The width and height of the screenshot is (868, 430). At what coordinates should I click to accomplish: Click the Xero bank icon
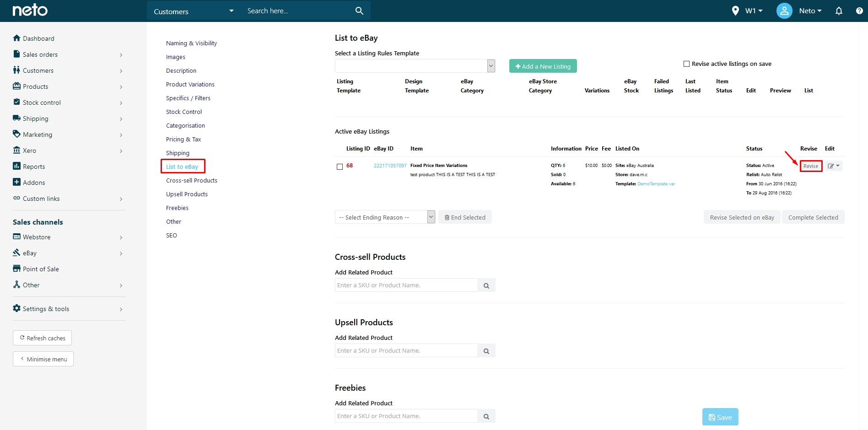coord(17,150)
